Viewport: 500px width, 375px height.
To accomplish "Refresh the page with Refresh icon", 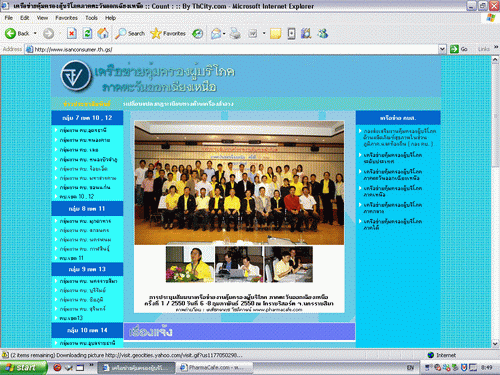I will 87,33.
